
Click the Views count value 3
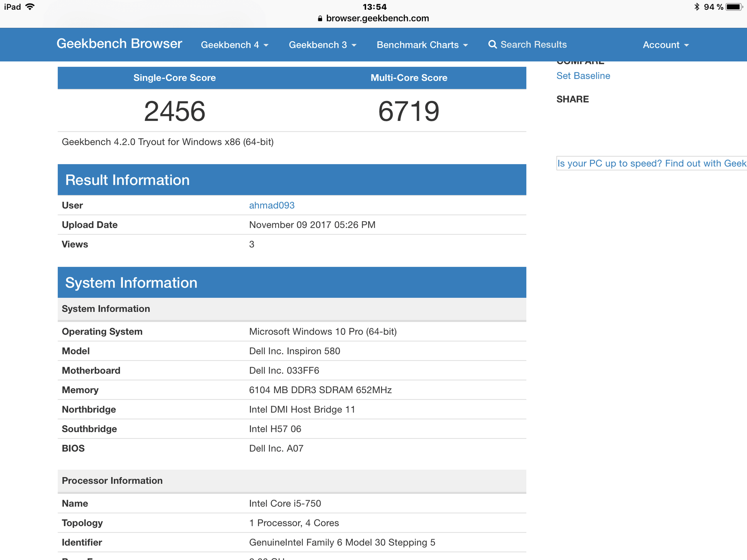[252, 244]
